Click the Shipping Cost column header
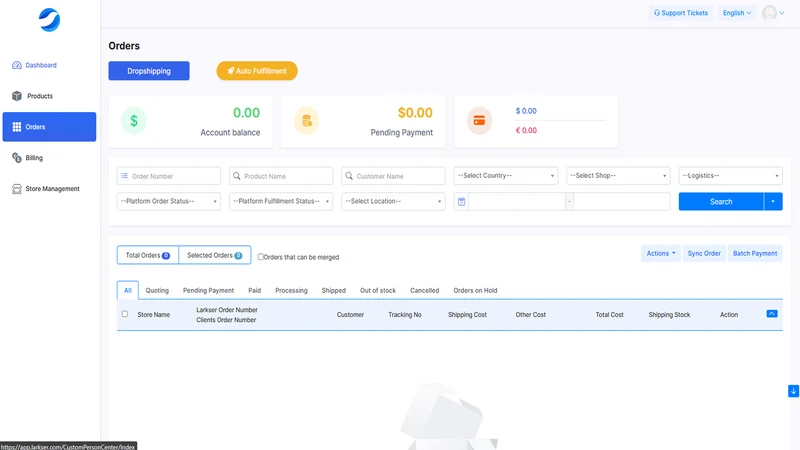 click(x=467, y=315)
